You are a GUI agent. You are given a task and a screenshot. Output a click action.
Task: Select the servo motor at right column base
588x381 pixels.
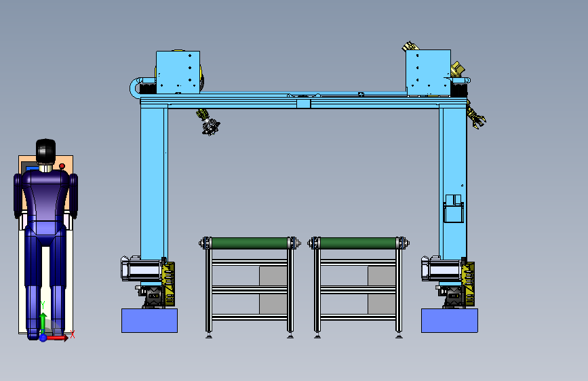442,268
